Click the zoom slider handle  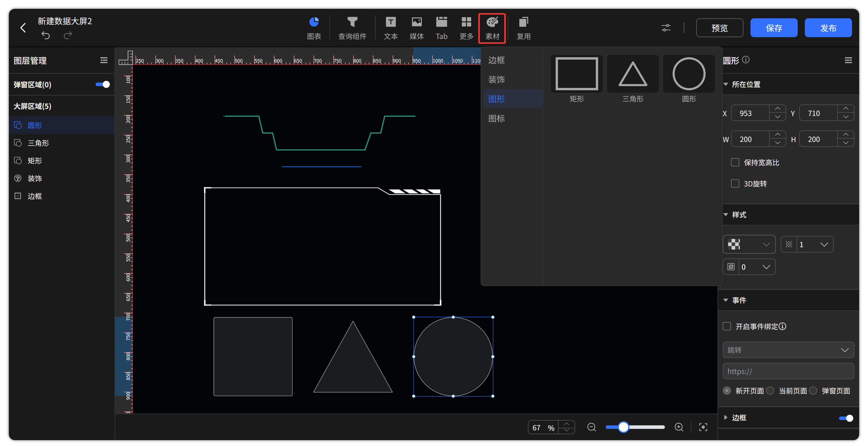[x=623, y=427]
